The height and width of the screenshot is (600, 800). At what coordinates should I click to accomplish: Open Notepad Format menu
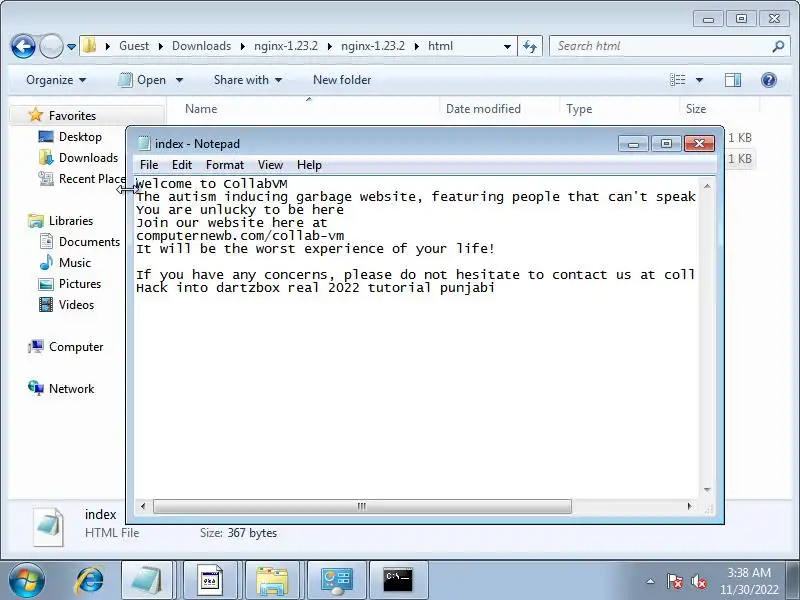pos(224,165)
